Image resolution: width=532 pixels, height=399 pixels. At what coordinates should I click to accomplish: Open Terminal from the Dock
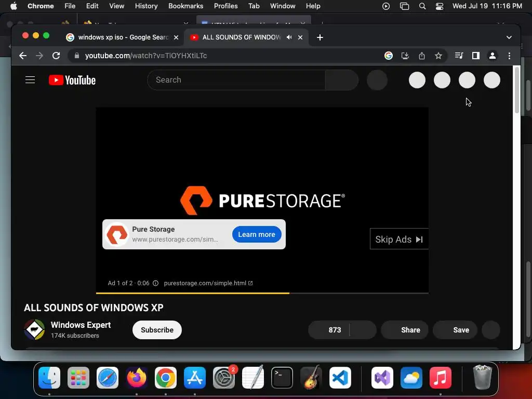tap(282, 378)
